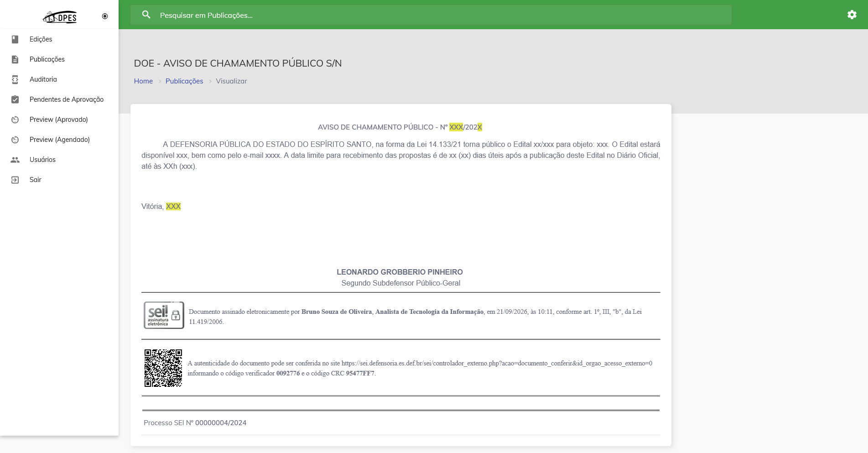
Task: Open settings via the gear icon
Action: 852,15
